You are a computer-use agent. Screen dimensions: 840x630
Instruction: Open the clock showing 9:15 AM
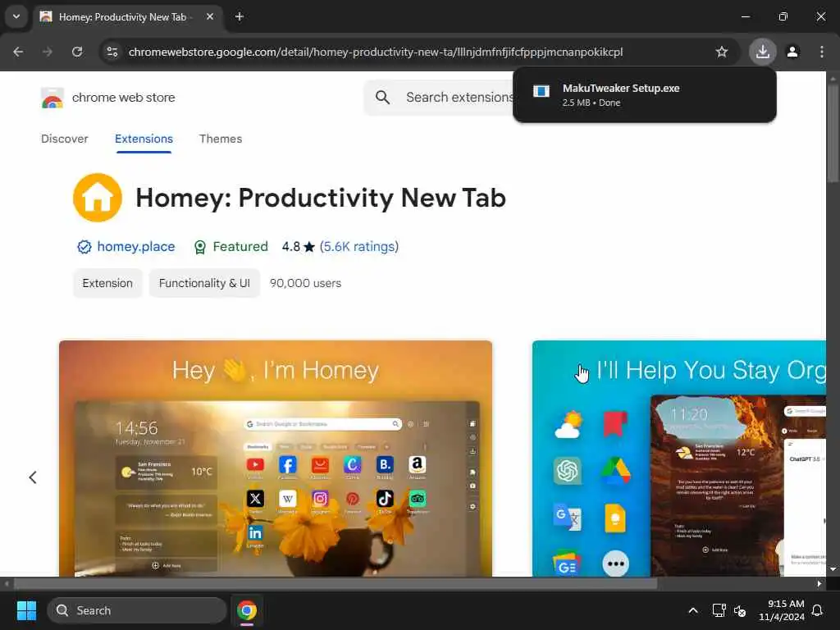[782, 610]
